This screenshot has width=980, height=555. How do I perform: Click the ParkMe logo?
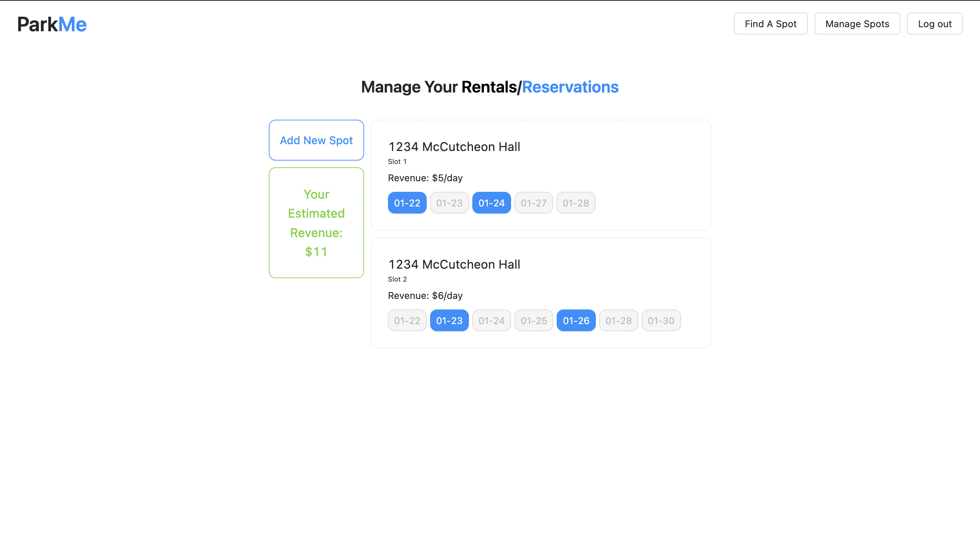(52, 24)
